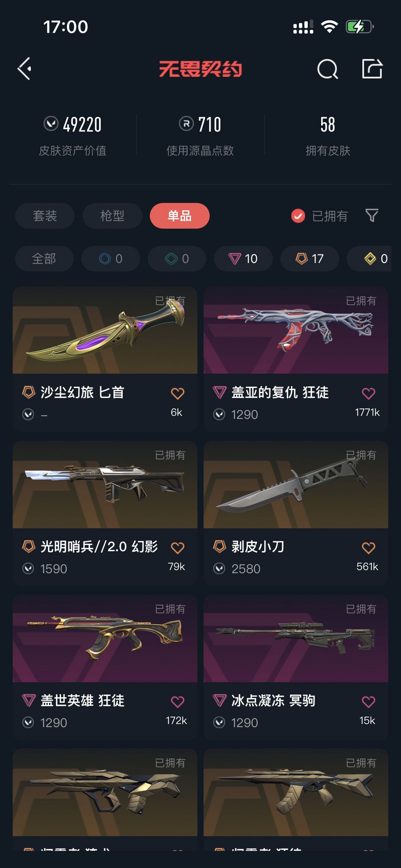The height and width of the screenshot is (868, 401).
Task: Tap the heart on 剥皮小刀
Action: coord(368,547)
